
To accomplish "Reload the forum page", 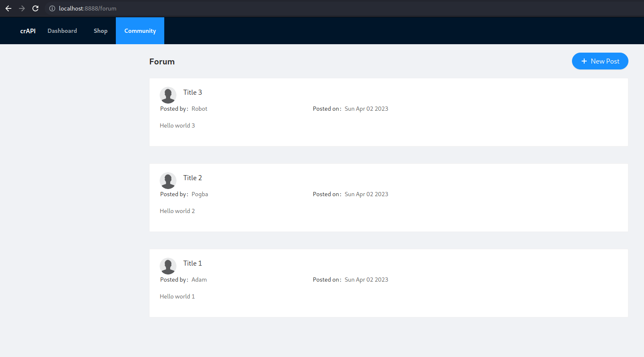I will click(35, 8).
